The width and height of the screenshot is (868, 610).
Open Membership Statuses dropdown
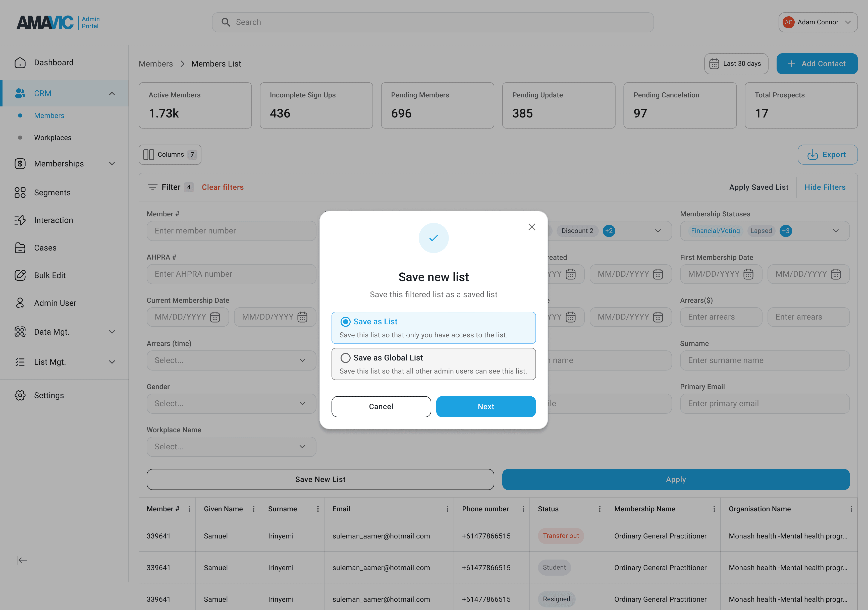836,231
